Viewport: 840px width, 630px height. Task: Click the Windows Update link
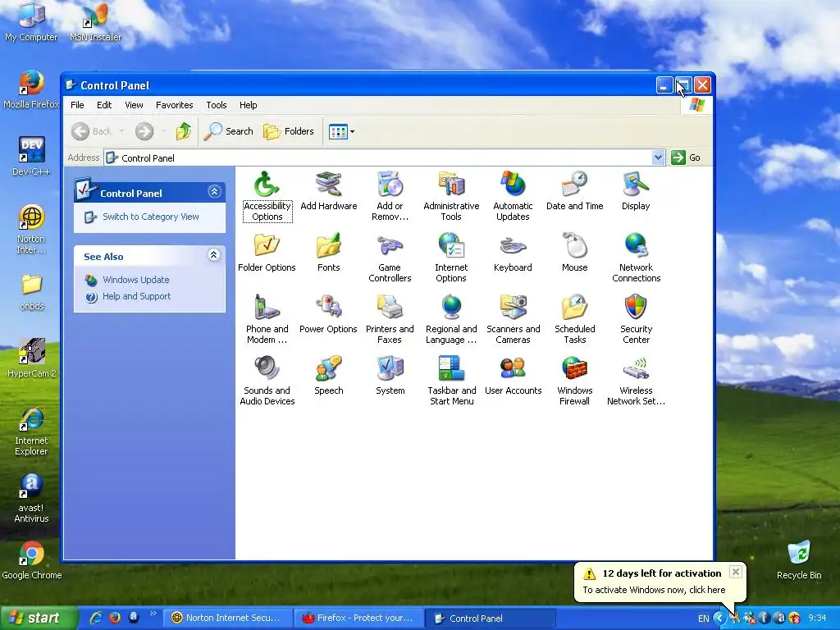click(135, 280)
